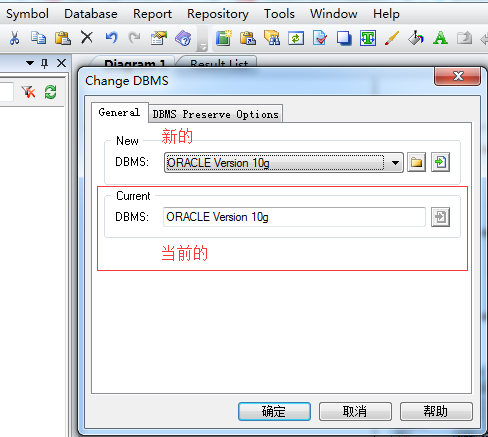Screen dimensions: 488x437
Task: Click the grey export-arrow icon in toolbar
Action: 464,38
